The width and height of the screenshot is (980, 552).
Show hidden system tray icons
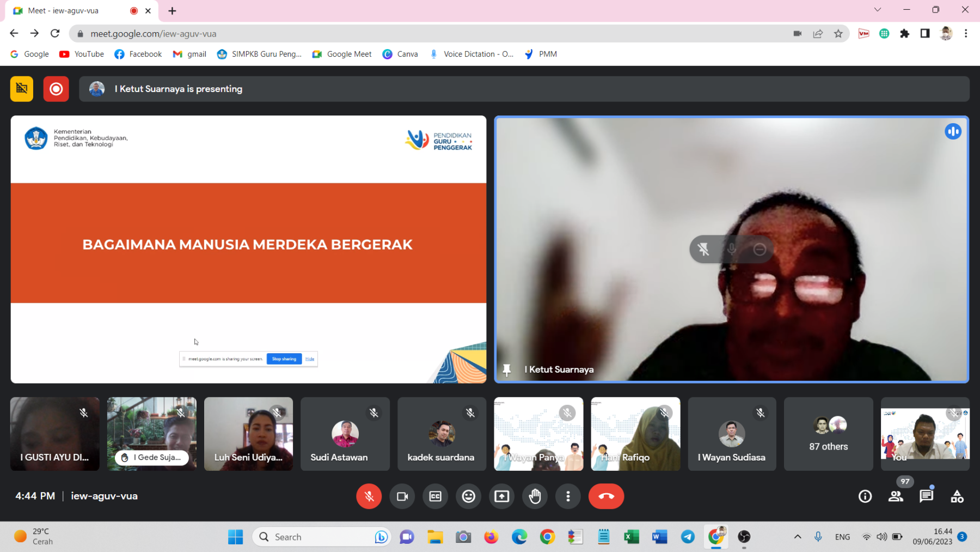pyautogui.click(x=798, y=537)
